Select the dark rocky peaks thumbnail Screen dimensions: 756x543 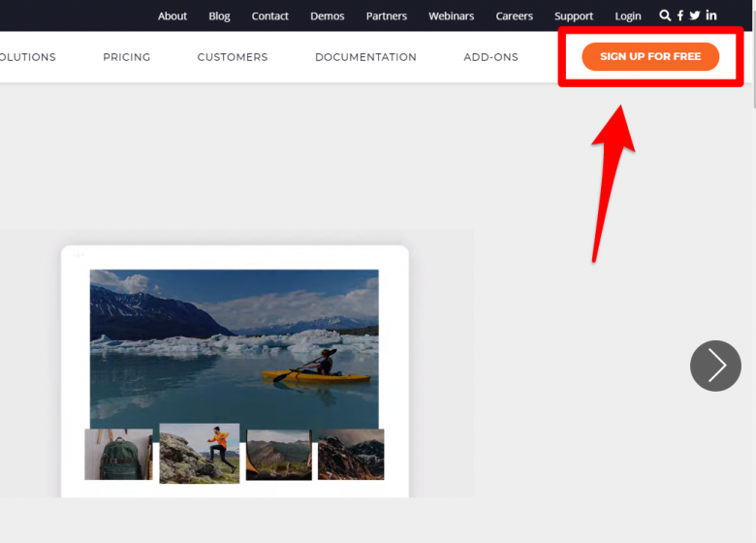(351, 454)
